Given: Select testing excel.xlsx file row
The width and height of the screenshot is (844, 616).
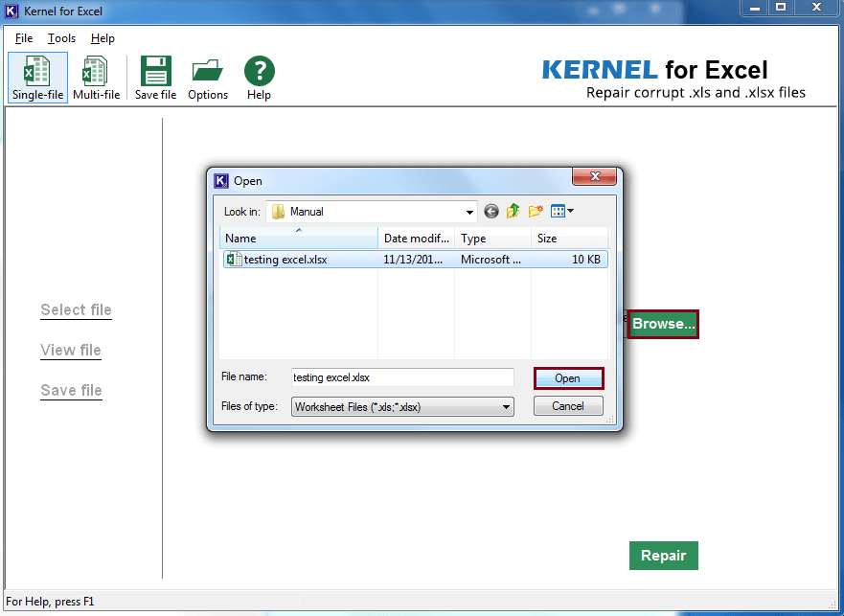Looking at the screenshot, I should click(x=415, y=260).
